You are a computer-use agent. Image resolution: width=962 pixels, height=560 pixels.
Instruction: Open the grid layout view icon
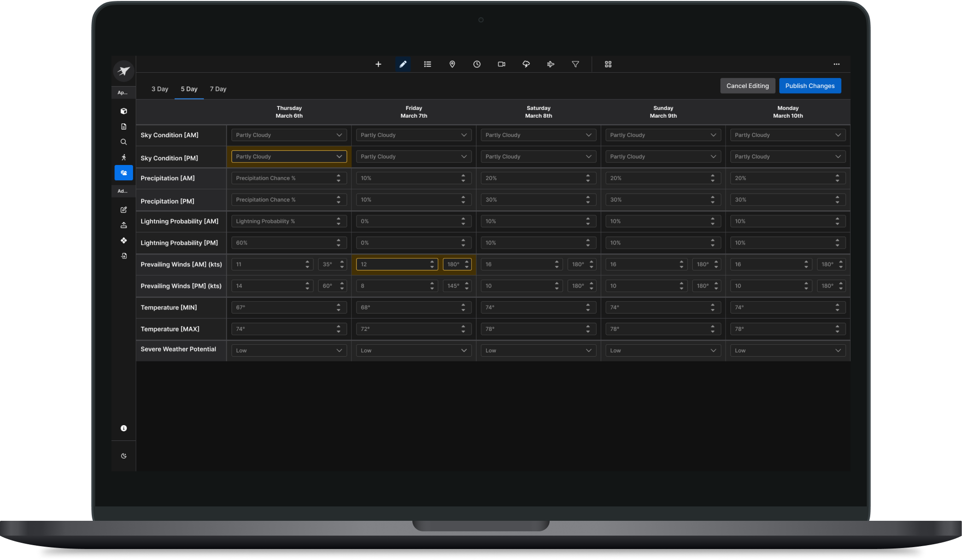[x=608, y=64]
